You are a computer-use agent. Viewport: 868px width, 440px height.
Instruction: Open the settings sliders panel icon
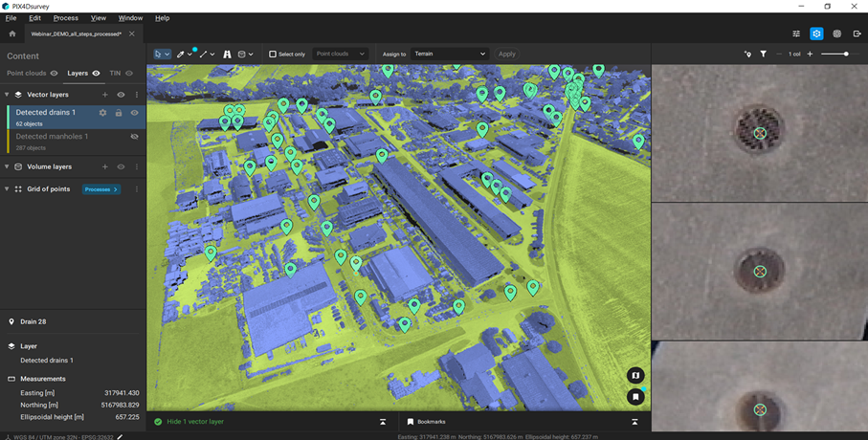(796, 33)
